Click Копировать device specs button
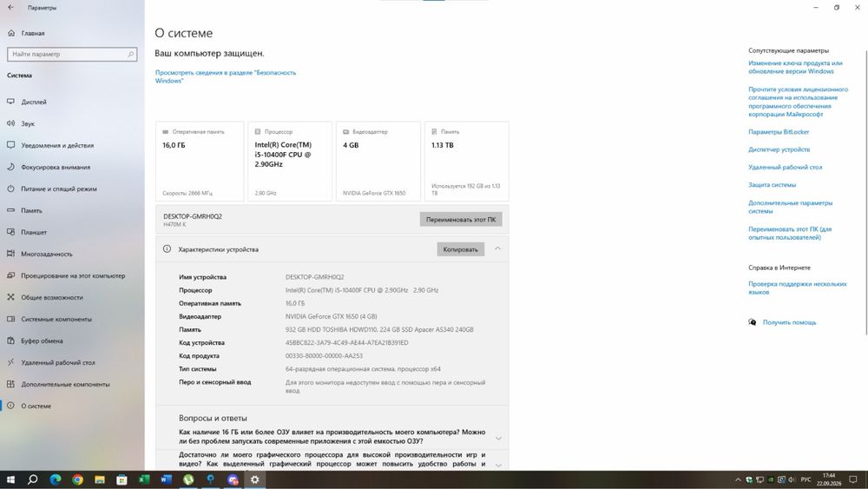The width and height of the screenshot is (868, 489). pos(460,249)
